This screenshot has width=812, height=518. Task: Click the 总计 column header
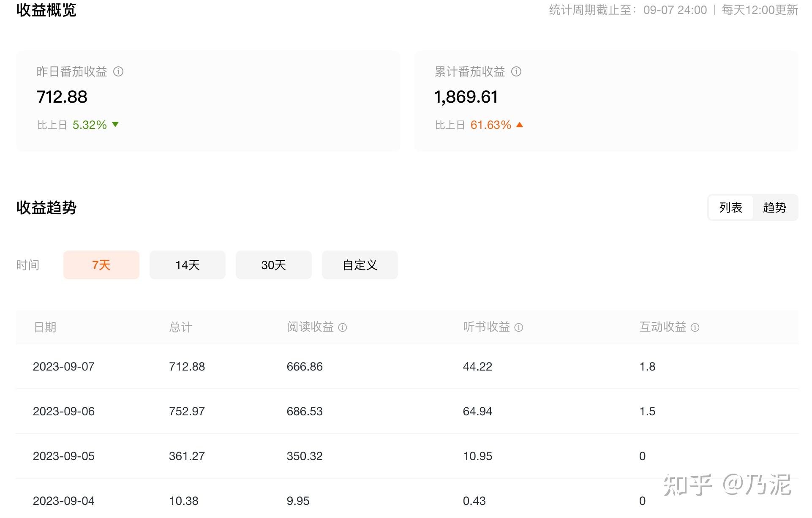click(180, 327)
